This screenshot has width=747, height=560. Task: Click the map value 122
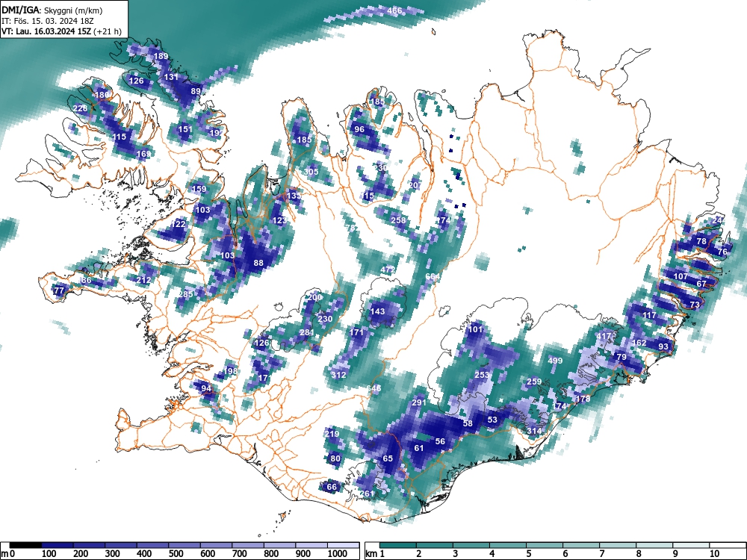[179, 224]
